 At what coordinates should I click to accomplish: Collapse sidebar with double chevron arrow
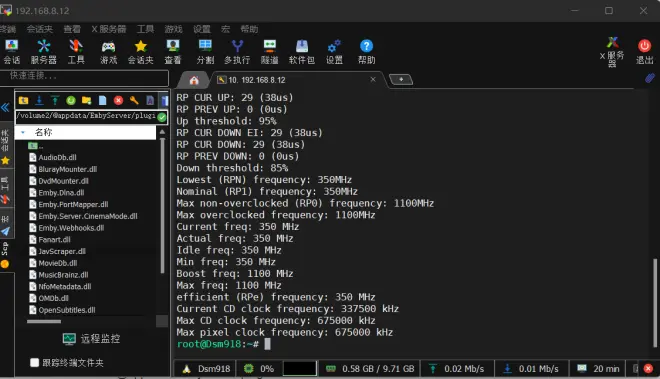[5, 107]
